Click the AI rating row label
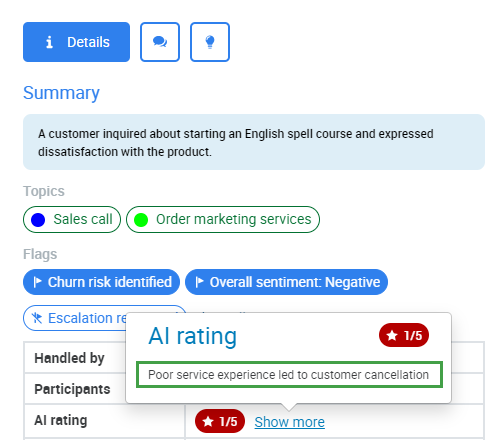This screenshot has height=440, width=500. tap(61, 420)
